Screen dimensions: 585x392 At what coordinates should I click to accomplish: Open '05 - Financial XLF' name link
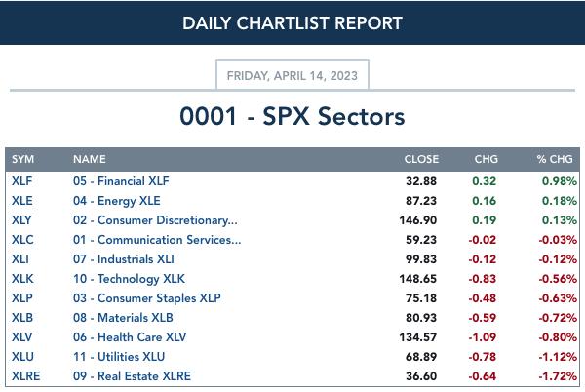121,181
